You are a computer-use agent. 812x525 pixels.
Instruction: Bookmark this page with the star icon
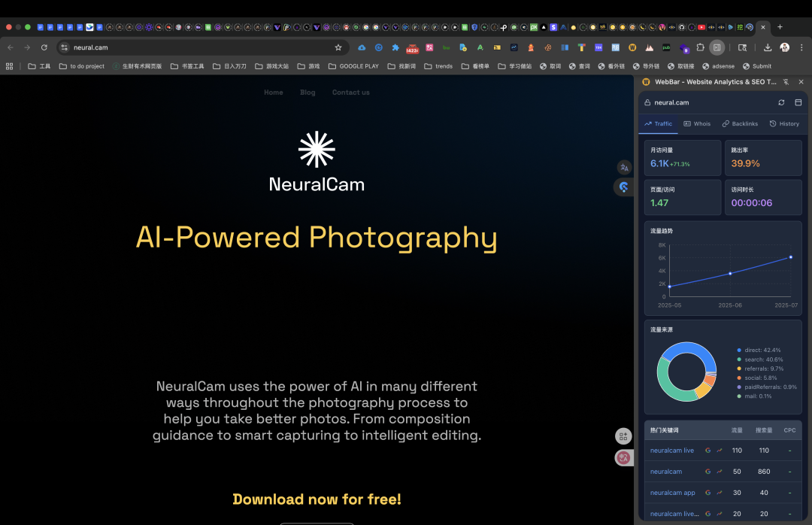338,47
